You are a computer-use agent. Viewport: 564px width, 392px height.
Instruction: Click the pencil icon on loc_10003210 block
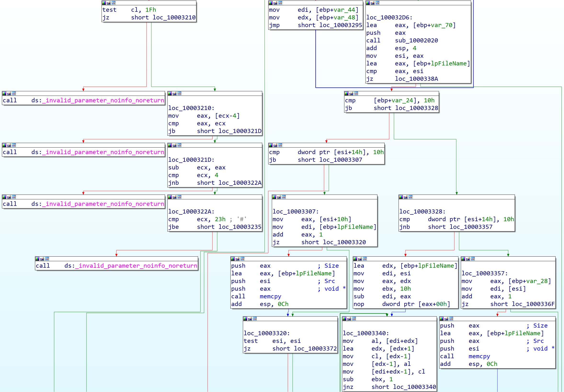click(175, 94)
